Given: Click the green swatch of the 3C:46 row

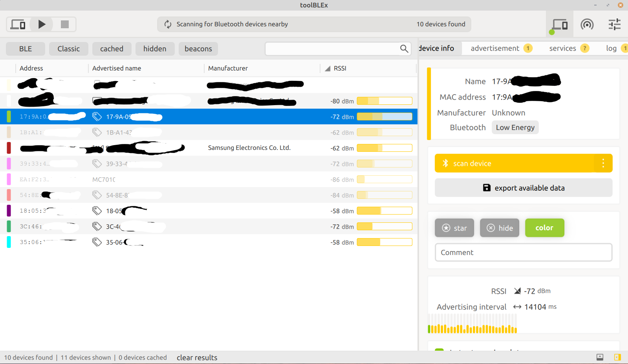Looking at the screenshot, I should pos(9,226).
